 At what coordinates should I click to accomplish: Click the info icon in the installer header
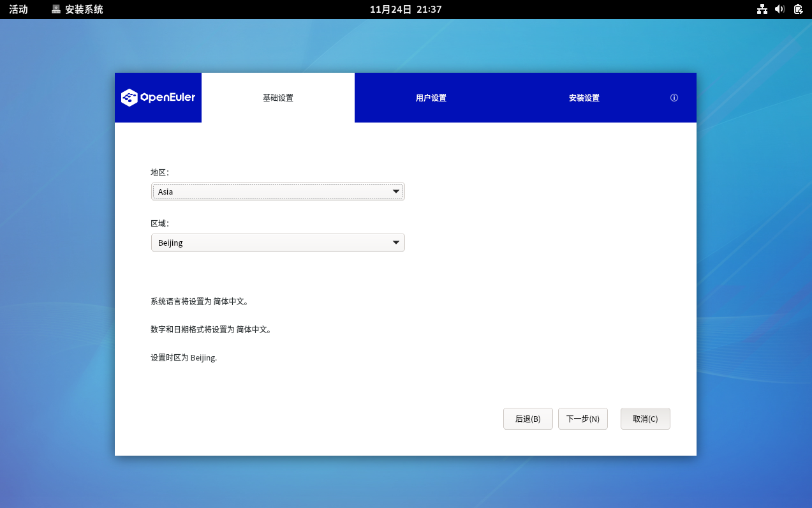pos(674,98)
